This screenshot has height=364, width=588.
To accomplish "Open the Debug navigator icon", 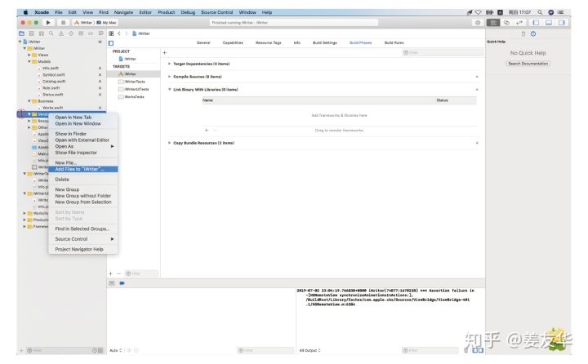I will 81,33.
